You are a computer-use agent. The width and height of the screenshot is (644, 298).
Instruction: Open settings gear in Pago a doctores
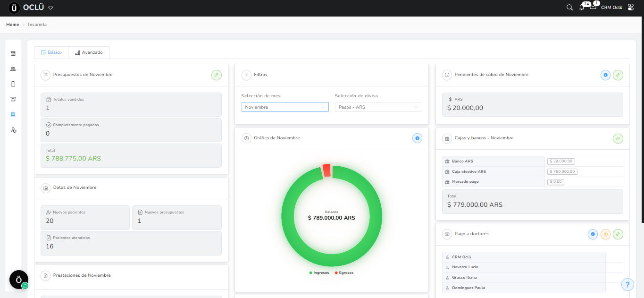coord(606,234)
